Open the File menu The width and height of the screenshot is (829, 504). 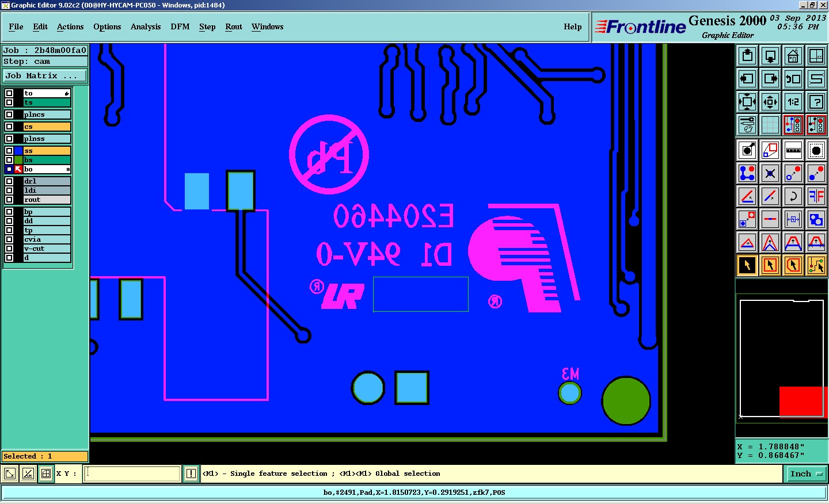pos(16,26)
